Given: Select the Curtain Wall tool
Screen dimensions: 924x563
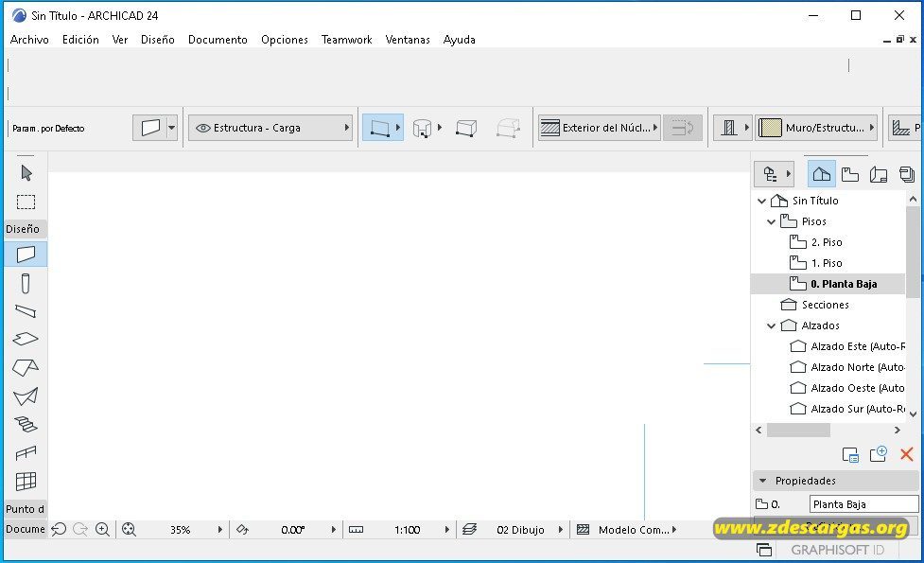Looking at the screenshot, I should click(x=26, y=482).
